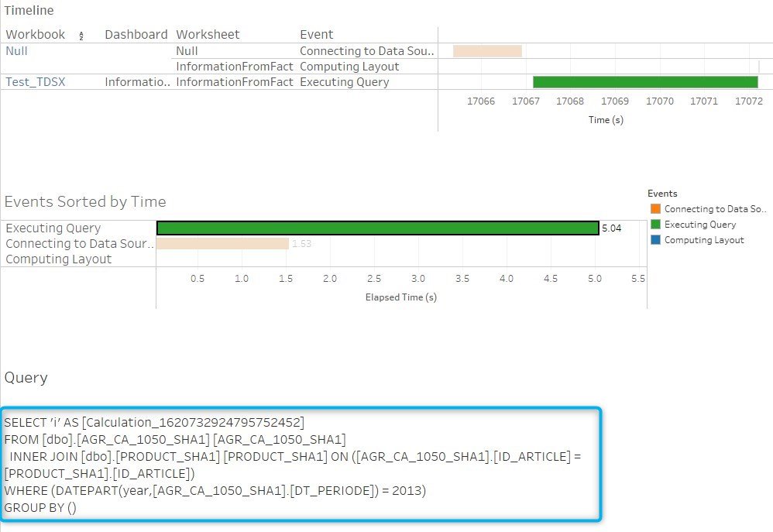Click the Executing Query legend label
773x532 pixels.
[700, 225]
